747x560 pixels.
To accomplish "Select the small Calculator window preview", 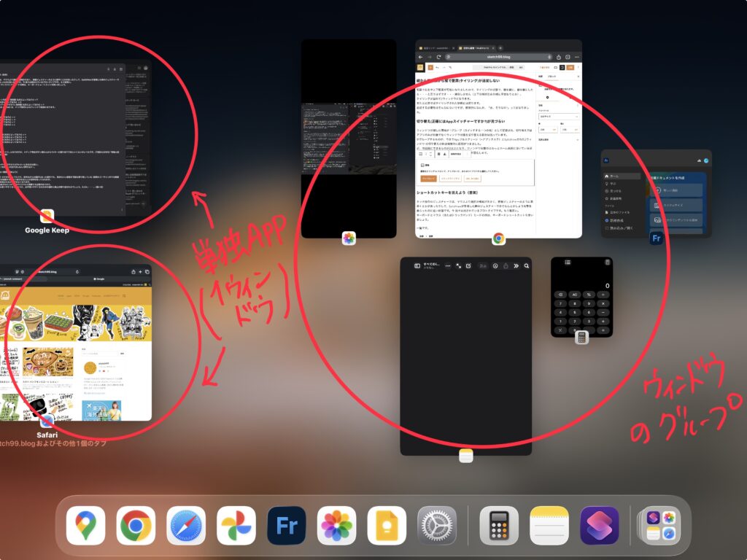I will pos(581,295).
